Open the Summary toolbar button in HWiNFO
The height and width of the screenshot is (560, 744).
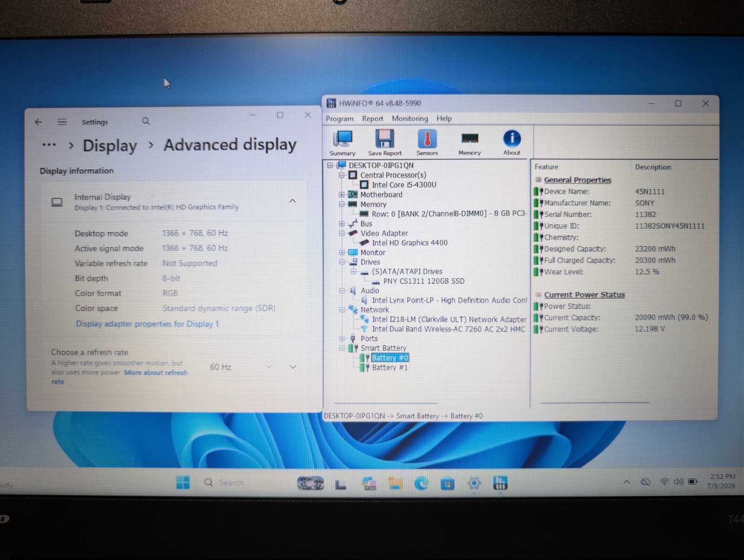[343, 143]
